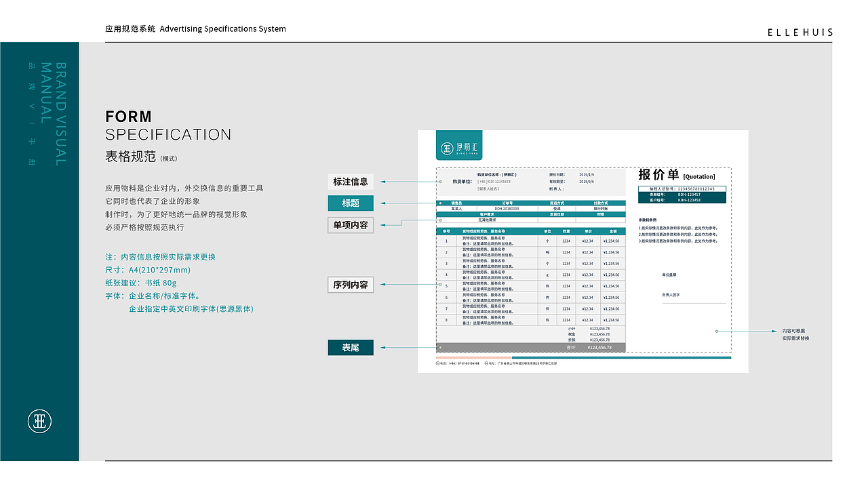Select the 序列内容 label box
Screen dimensions: 868x503
(351, 285)
